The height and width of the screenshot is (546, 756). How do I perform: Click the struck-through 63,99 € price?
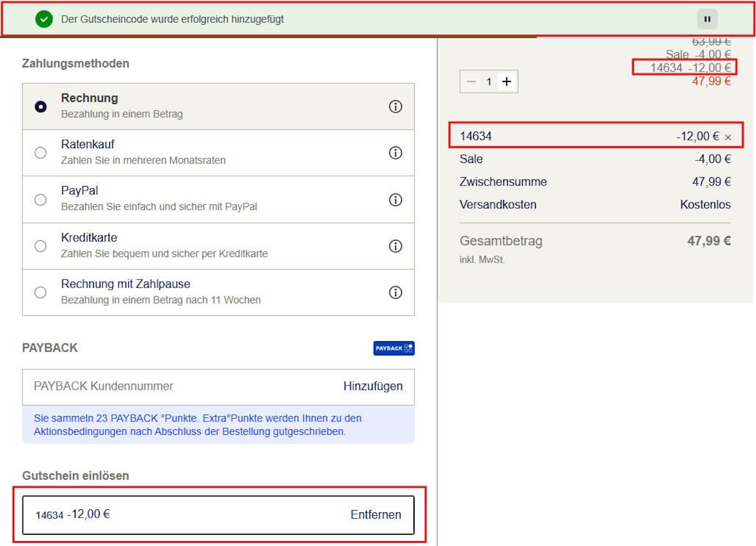click(712, 41)
